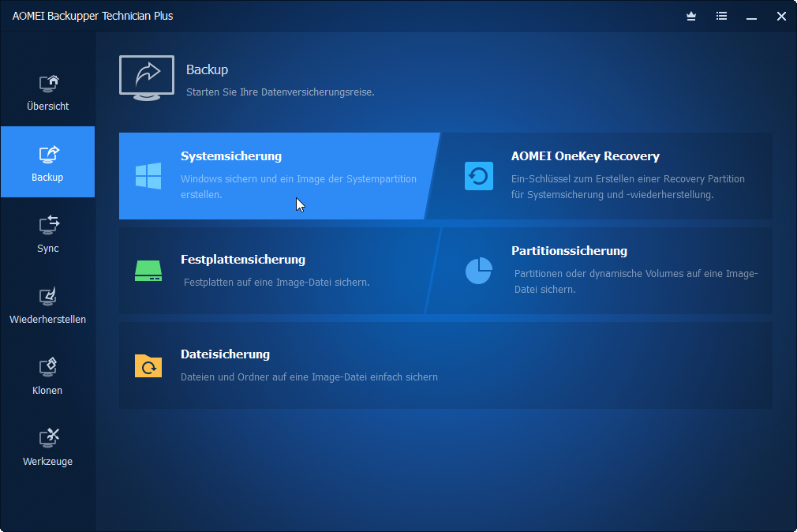The width and height of the screenshot is (797, 532).
Task: Click the Backup label in sidebar
Action: pyautogui.click(x=47, y=178)
